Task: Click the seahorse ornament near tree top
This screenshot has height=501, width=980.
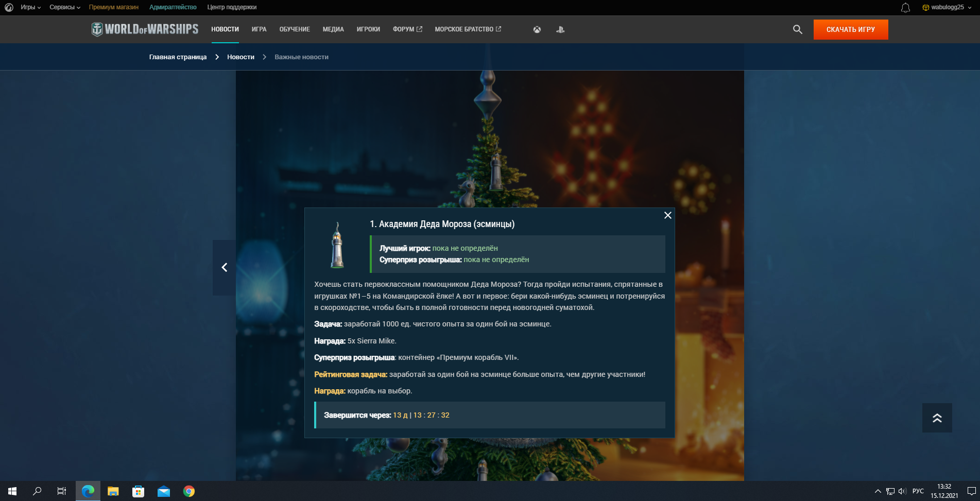Action: [467, 193]
